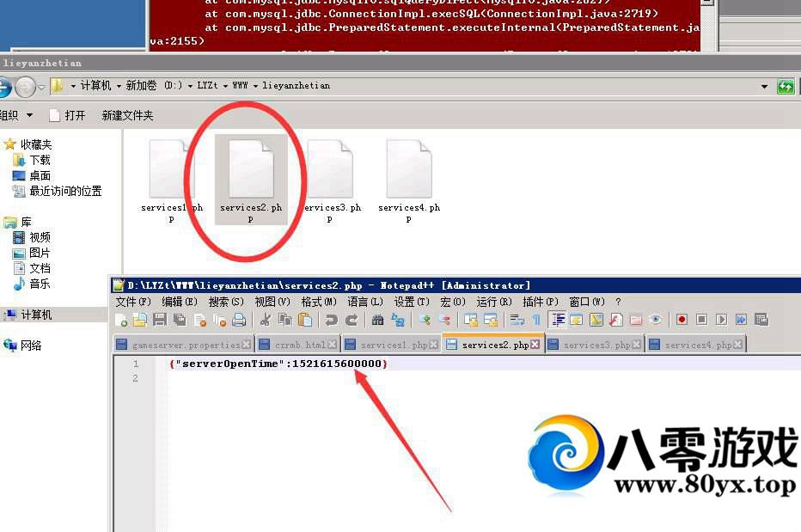The width and height of the screenshot is (801, 532).
Task: Click the Undo arrow icon
Action: [x=331, y=320]
